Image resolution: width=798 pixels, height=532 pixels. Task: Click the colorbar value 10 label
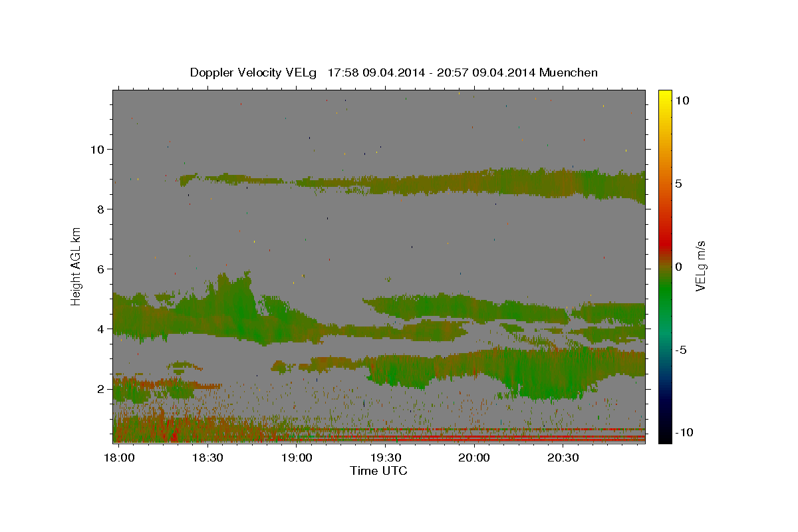(x=682, y=100)
